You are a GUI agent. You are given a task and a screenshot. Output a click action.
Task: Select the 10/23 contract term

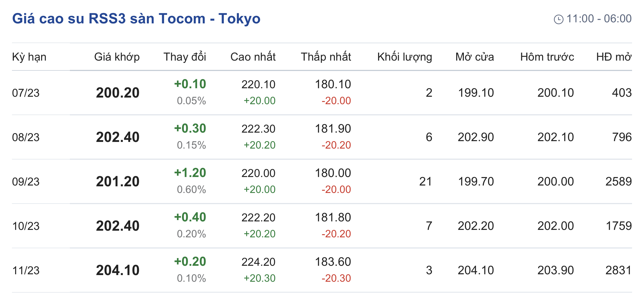(x=26, y=226)
